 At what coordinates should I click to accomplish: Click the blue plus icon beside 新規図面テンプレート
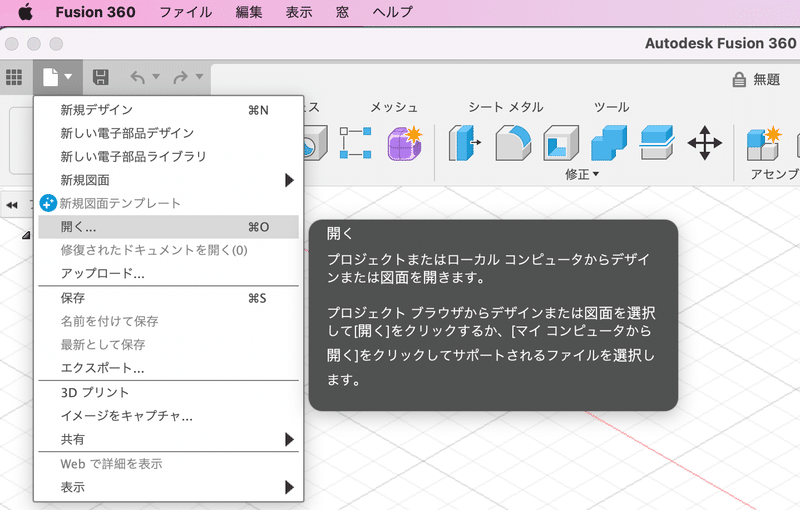click(x=48, y=203)
